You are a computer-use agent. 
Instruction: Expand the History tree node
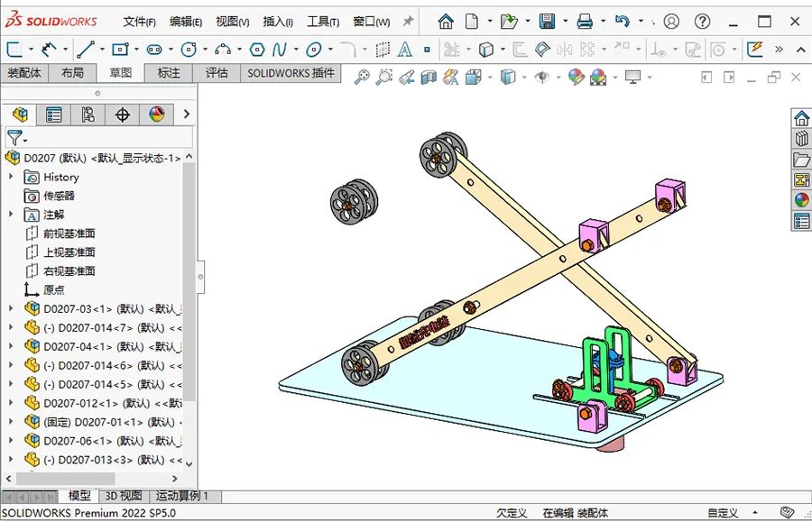point(11,177)
